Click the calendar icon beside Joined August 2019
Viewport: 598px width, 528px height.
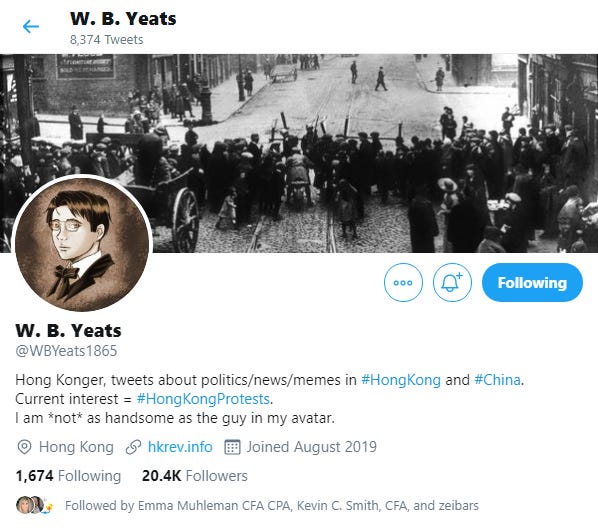[x=232, y=447]
